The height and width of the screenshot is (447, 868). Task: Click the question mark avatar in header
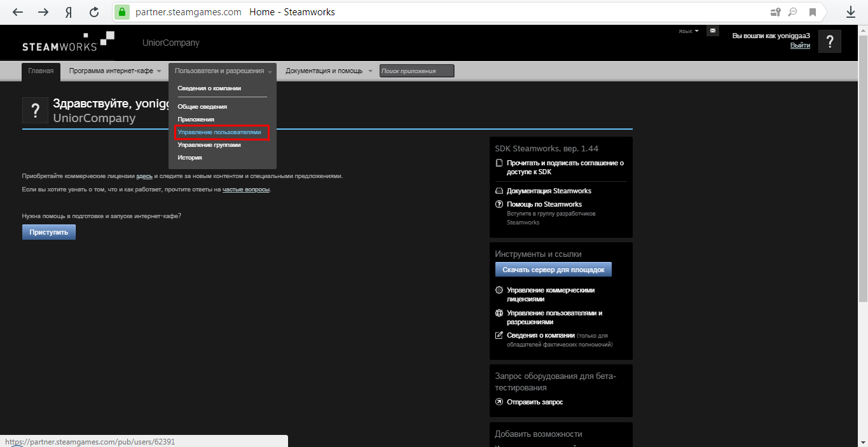829,41
